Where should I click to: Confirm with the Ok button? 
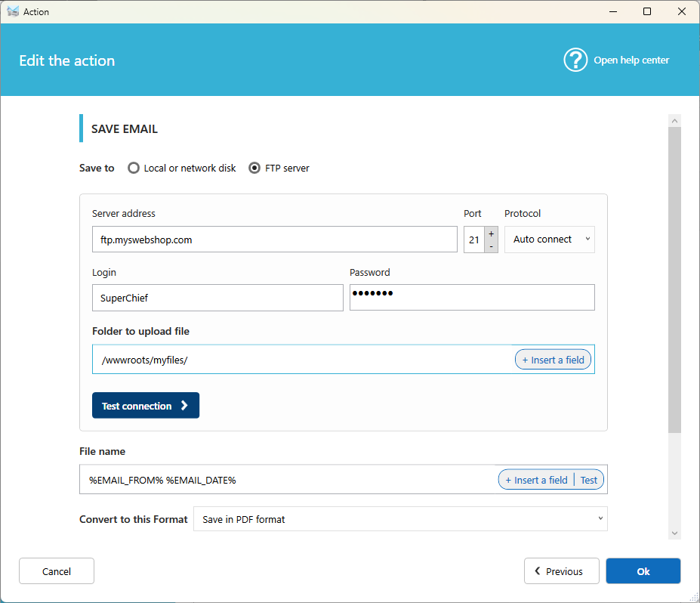pyautogui.click(x=643, y=571)
